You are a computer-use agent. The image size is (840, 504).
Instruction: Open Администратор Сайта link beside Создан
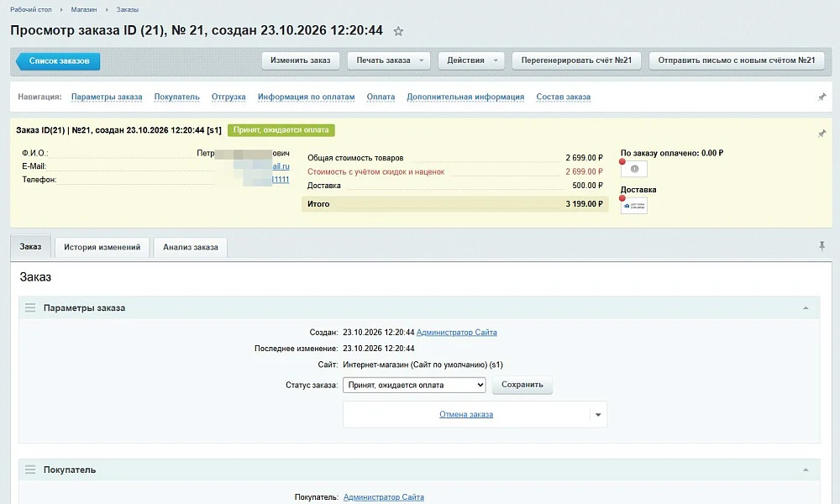[x=456, y=332]
